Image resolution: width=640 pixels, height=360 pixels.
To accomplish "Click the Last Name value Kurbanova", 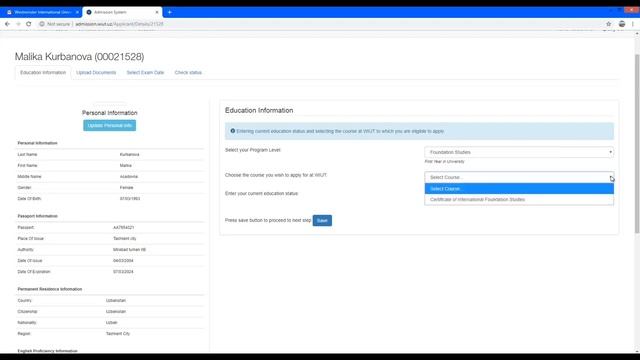I will coord(129,155).
